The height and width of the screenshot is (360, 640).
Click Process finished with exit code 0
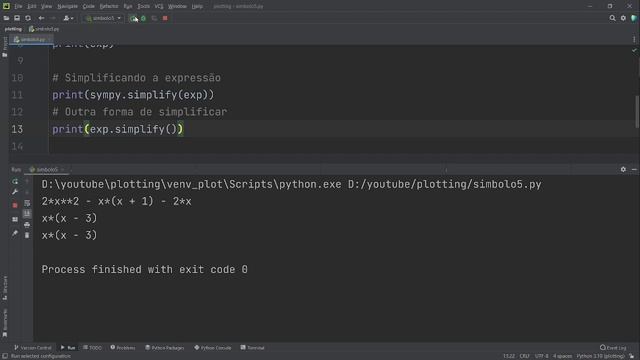144,269
